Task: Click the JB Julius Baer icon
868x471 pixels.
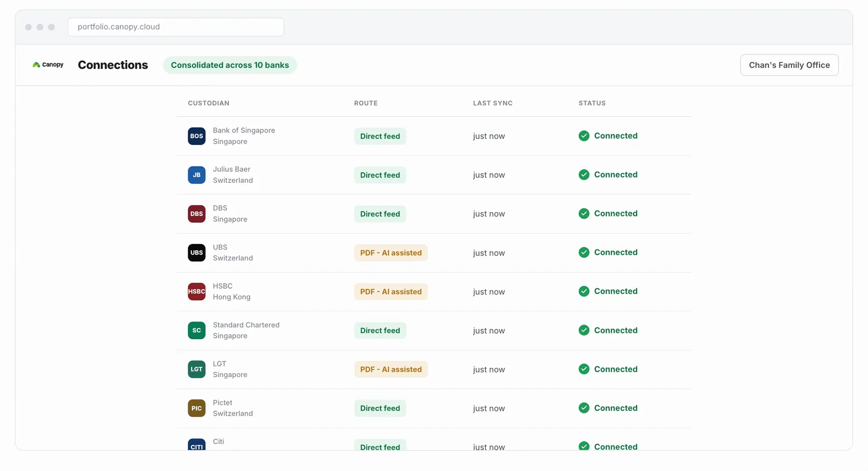Action: point(196,175)
